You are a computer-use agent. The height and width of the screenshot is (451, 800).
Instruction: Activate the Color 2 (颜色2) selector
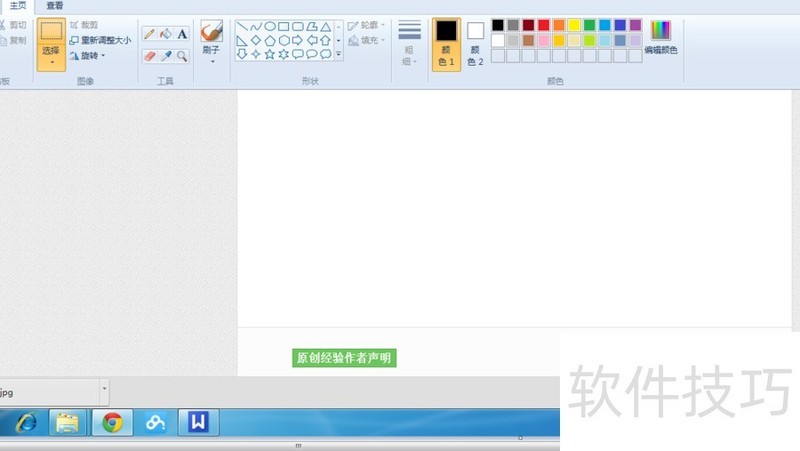475,44
